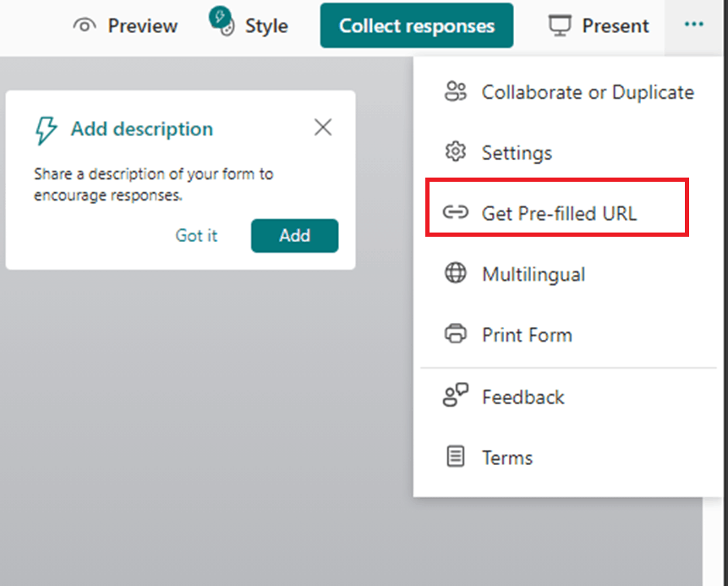Click the Add description lightning bolt icon
The height and width of the screenshot is (586, 728).
tap(46, 130)
